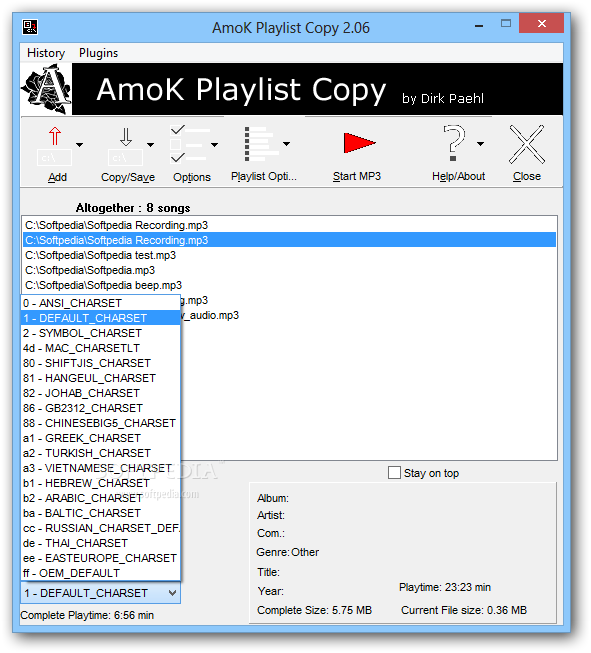
Task: Click the Help/About question mark icon
Action: [x=454, y=143]
